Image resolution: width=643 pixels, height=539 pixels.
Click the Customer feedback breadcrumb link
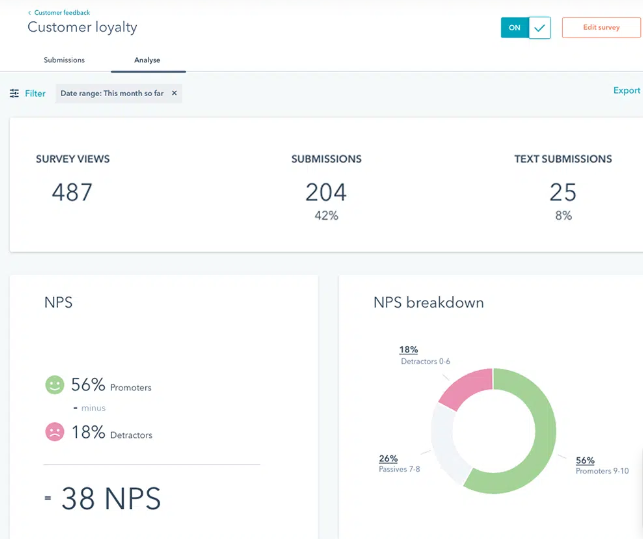62,13
